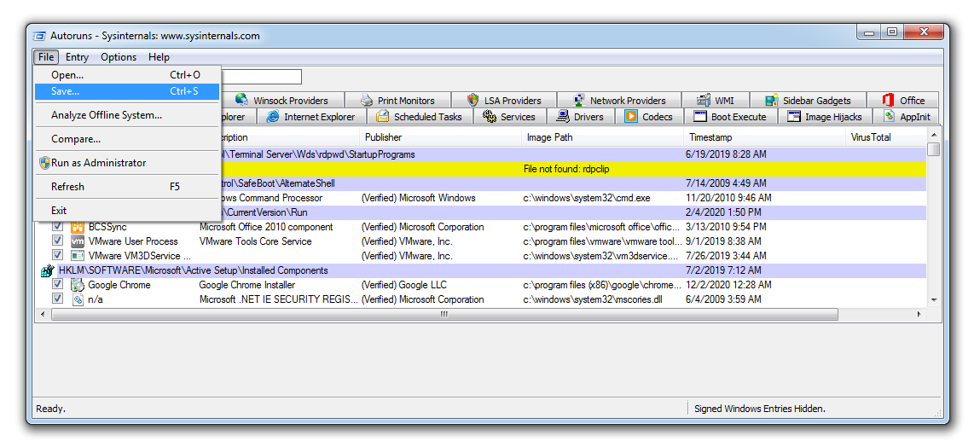Open the Entry menu

[77, 57]
